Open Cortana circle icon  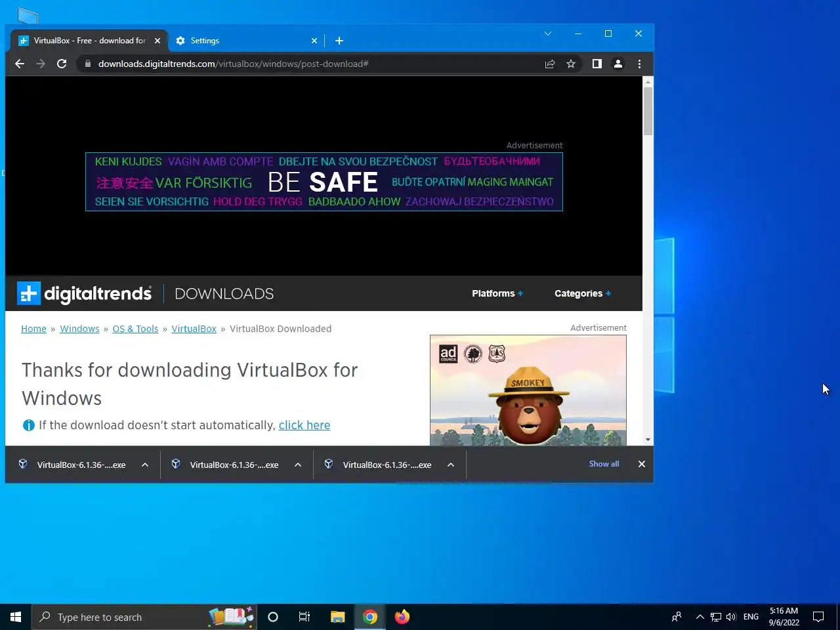coord(273,617)
